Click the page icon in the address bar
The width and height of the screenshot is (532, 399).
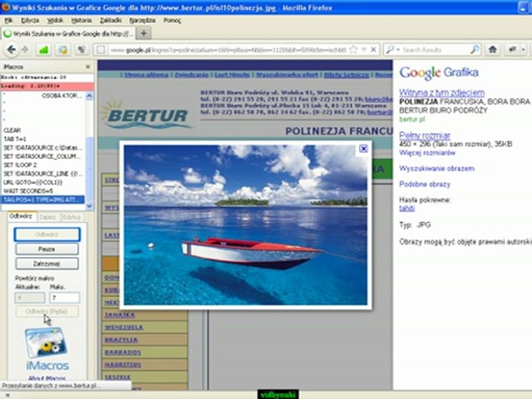[101, 50]
